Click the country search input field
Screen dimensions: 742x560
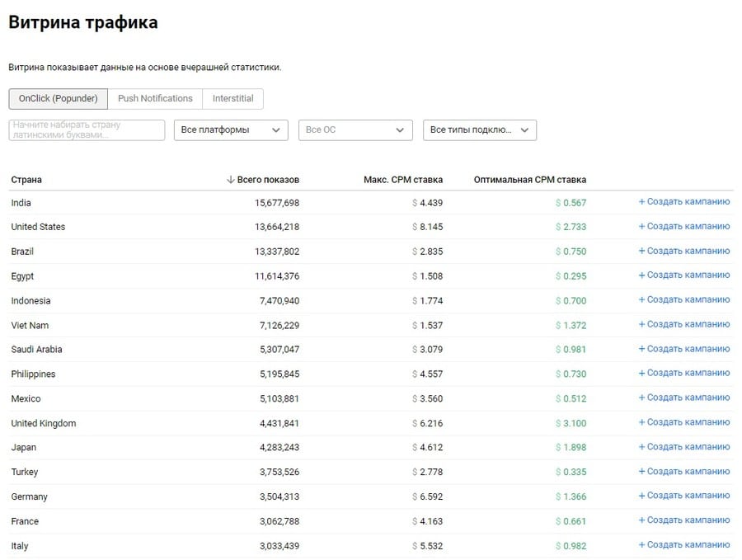(87, 129)
